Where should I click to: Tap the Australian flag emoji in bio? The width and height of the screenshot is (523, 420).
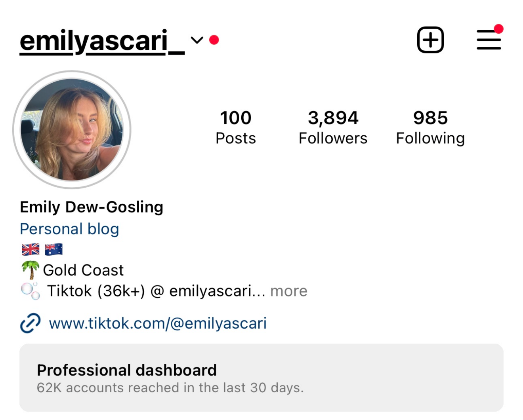pos(53,249)
